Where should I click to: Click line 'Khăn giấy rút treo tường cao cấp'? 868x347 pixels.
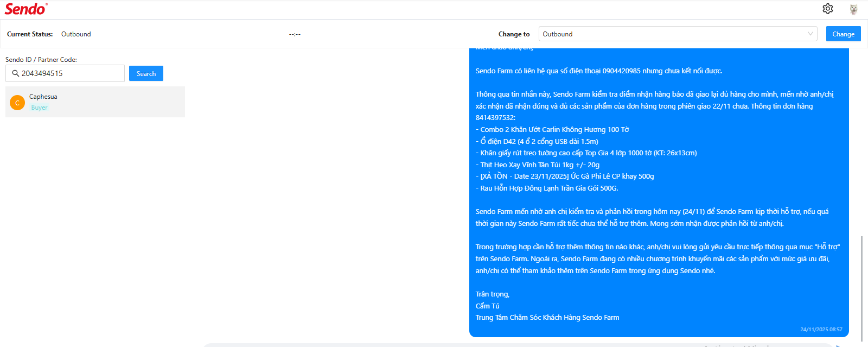(586, 153)
